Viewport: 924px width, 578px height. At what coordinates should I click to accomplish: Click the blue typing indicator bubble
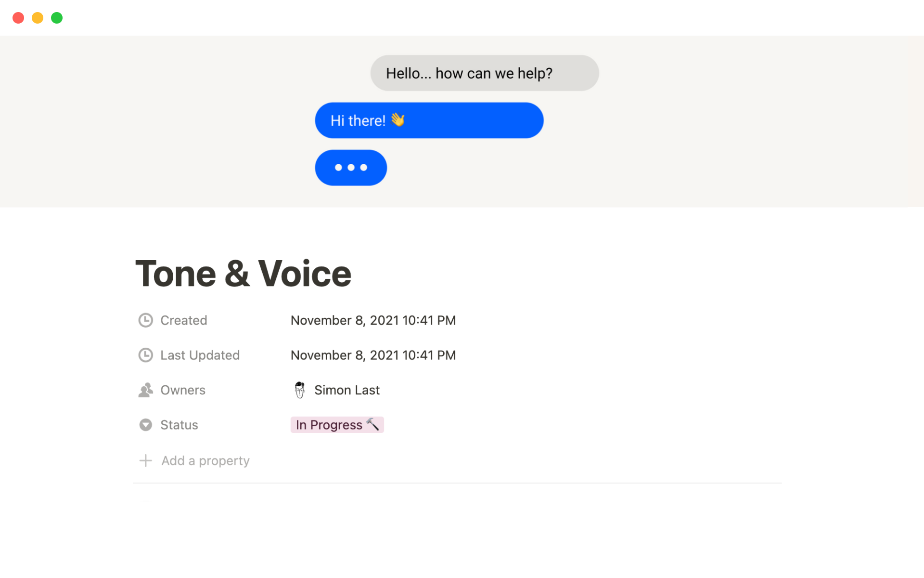[x=351, y=168]
